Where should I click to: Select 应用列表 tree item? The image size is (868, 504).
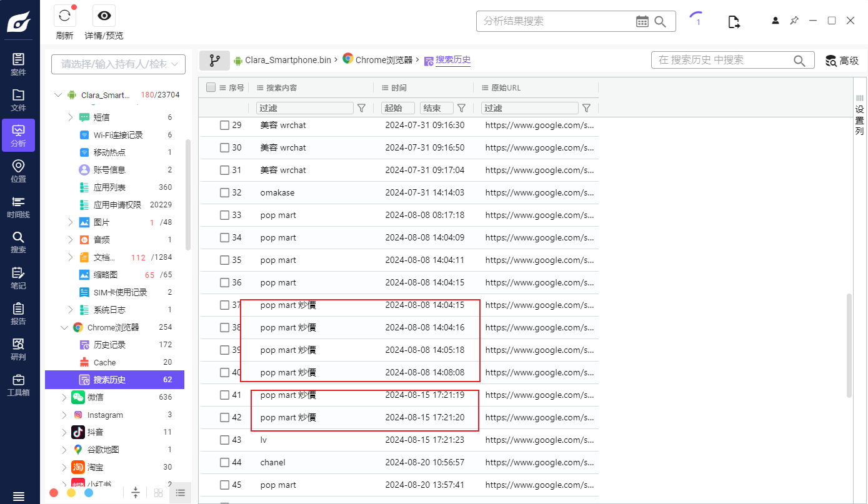coord(109,187)
